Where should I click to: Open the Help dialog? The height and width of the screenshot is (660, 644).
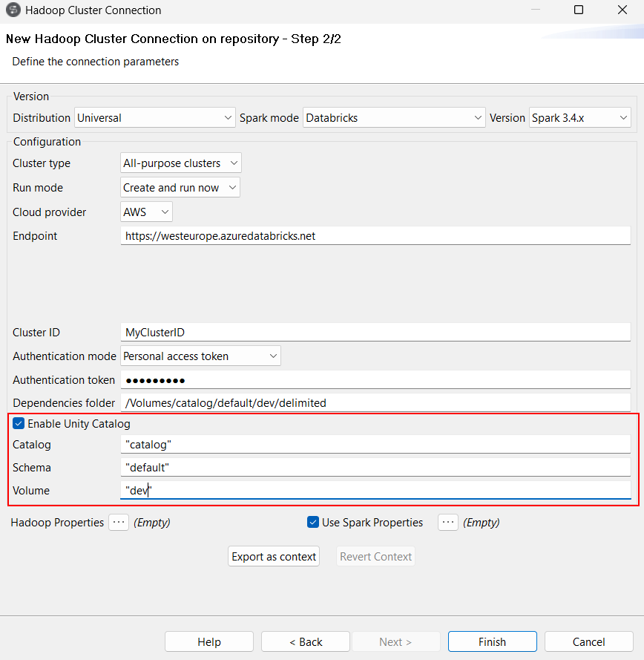[208, 641]
